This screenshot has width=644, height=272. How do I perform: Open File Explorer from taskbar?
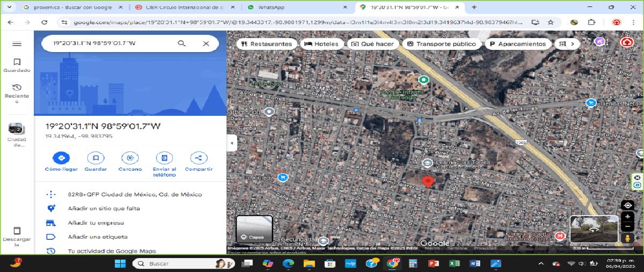309,263
